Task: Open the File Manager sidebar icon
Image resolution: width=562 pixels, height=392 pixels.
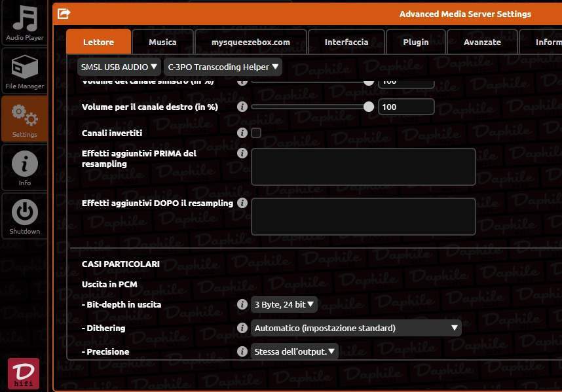Action: point(24,71)
